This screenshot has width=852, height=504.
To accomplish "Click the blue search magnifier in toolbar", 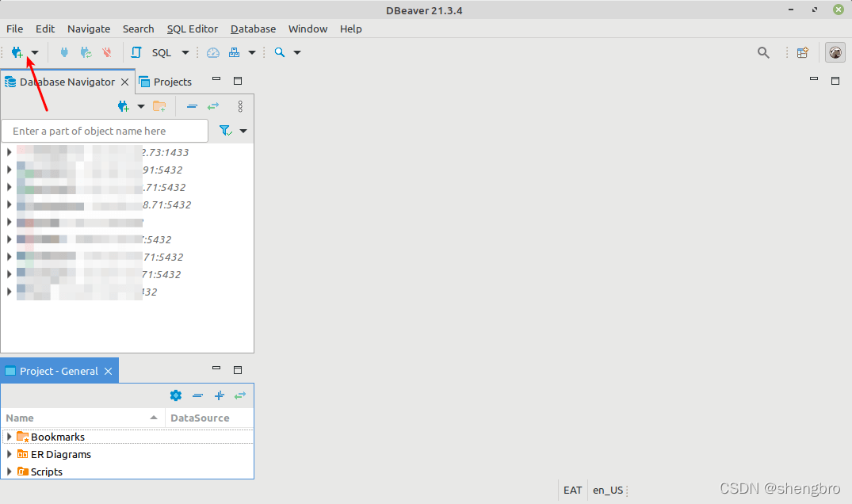I will coord(279,52).
